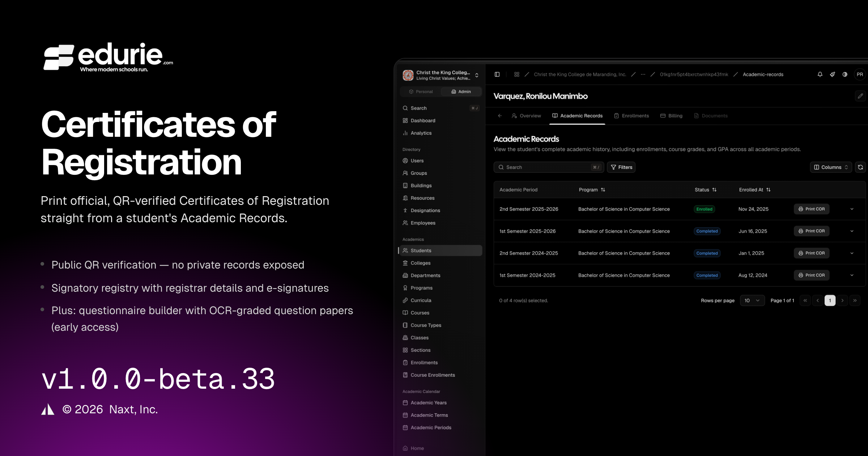Expand the 2nd Semester 2024-2025 row
This screenshot has width=868, height=456.
tap(852, 253)
